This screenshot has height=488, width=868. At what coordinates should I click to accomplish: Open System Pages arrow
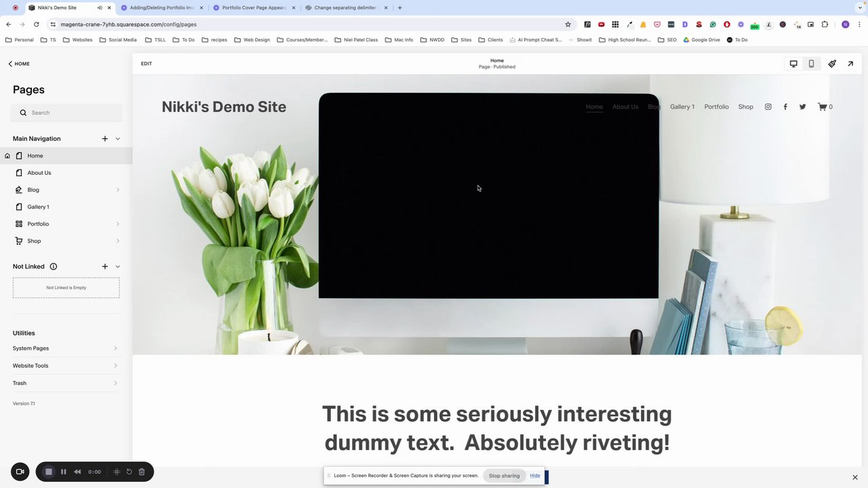tap(115, 348)
